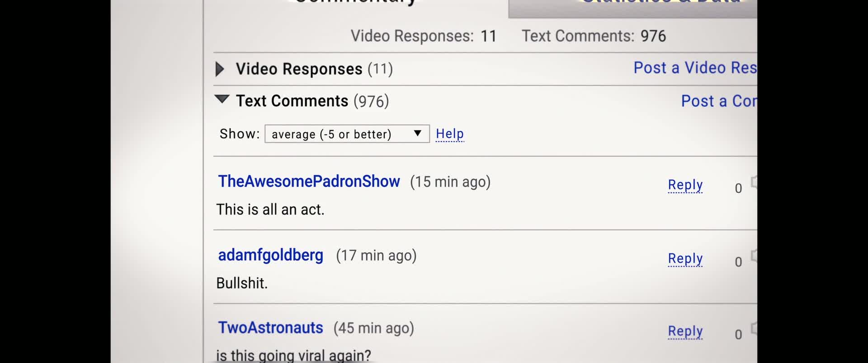Open the average (-5 or better) dropdown

coord(347,134)
